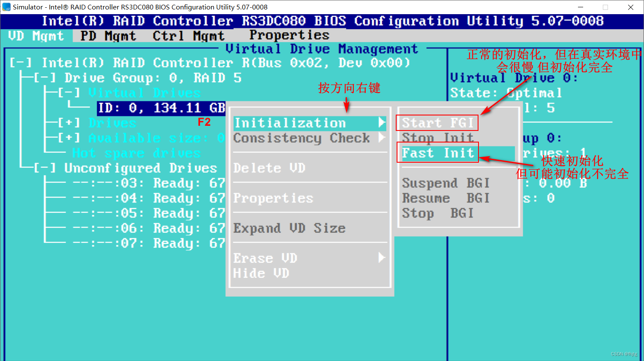This screenshot has width=644, height=361.
Task: Click the State: Optimal status text
Action: [506, 93]
